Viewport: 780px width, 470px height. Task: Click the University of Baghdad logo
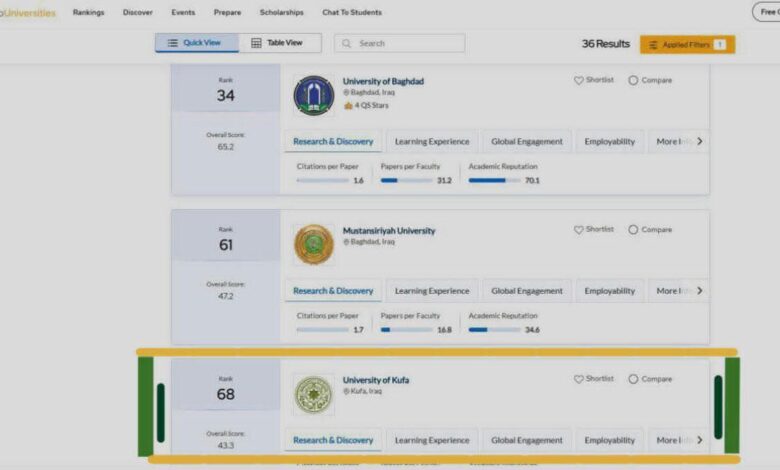[x=313, y=95]
